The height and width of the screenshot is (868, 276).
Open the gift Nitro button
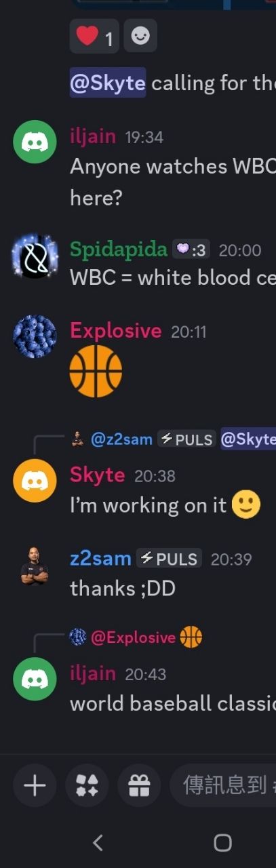[139, 785]
